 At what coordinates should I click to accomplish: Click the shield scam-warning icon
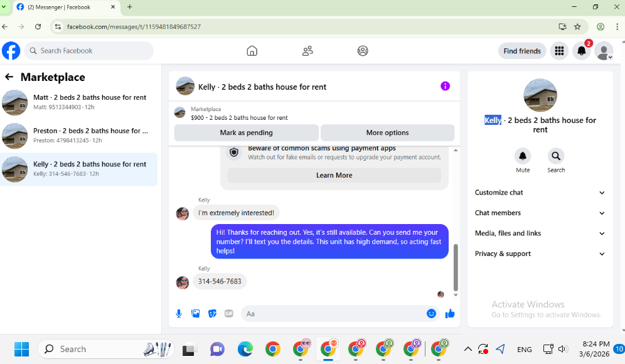[234, 153]
